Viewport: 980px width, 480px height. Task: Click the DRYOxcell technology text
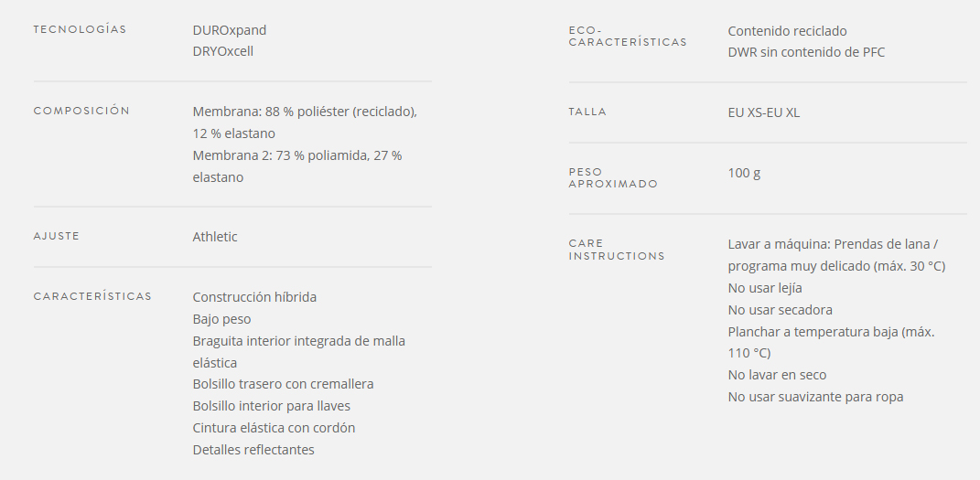(x=223, y=51)
